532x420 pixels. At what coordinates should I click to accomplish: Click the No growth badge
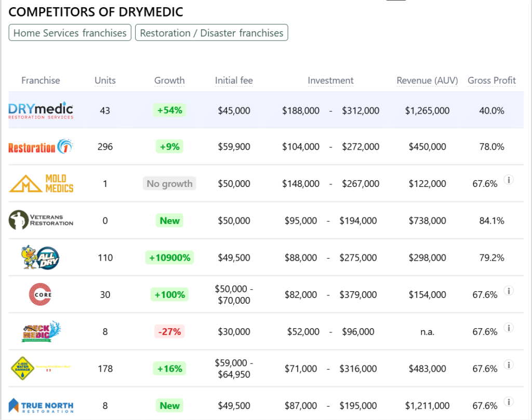169,183
